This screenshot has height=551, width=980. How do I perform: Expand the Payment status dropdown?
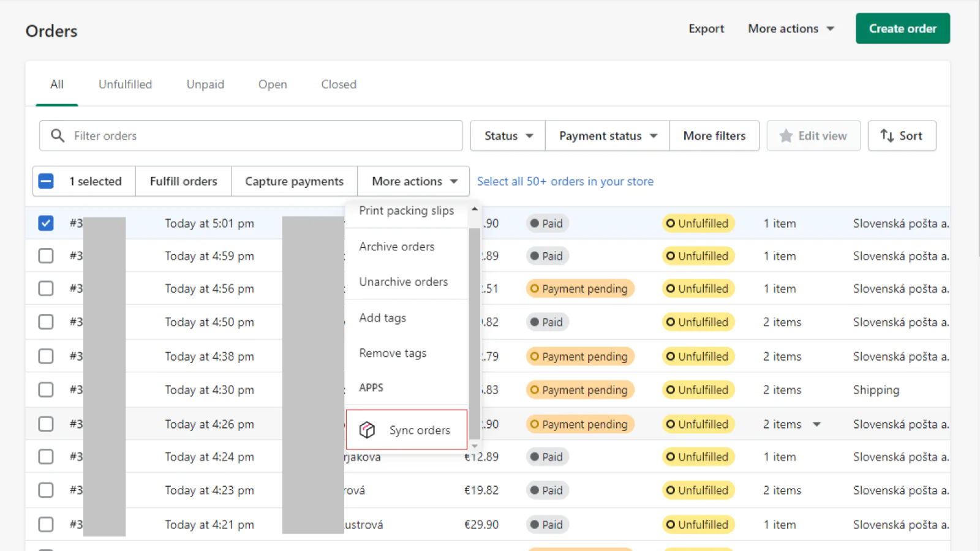pos(607,136)
